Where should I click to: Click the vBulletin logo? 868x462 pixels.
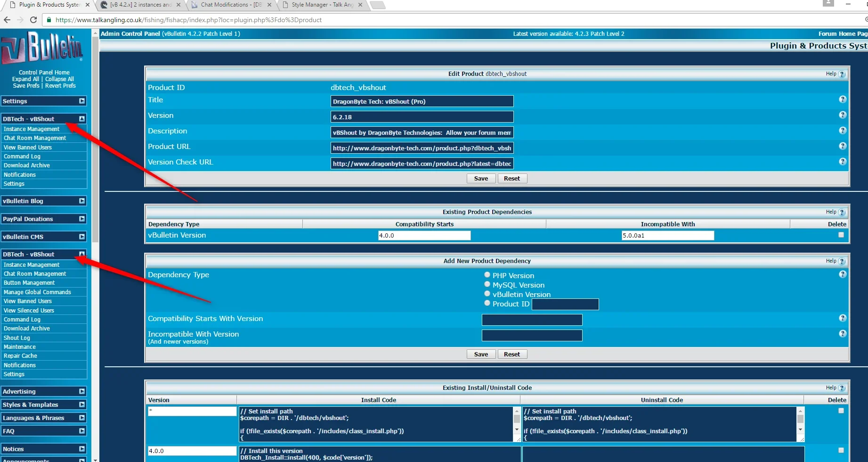pyautogui.click(x=42, y=47)
